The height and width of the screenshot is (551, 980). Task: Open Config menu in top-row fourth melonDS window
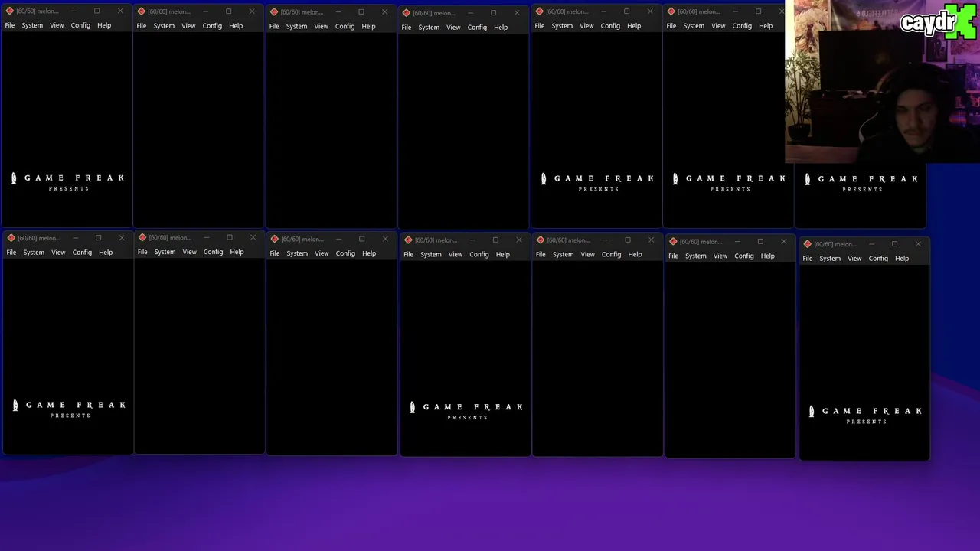coord(477,28)
